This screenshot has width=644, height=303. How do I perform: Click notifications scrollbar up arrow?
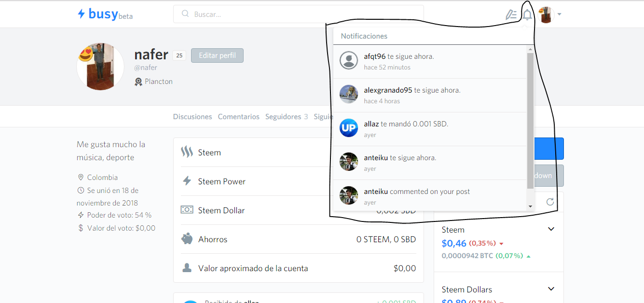click(x=530, y=49)
